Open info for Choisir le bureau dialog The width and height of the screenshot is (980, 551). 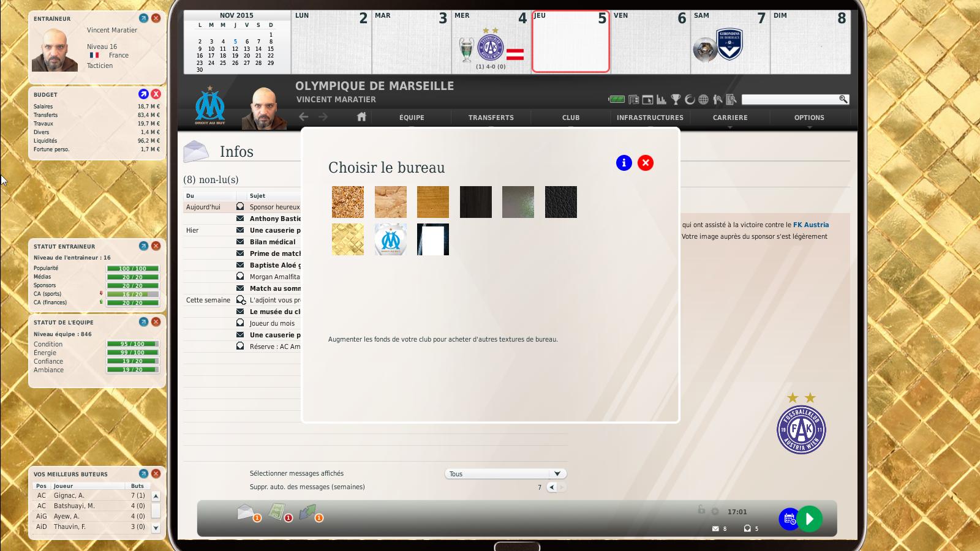click(x=624, y=163)
